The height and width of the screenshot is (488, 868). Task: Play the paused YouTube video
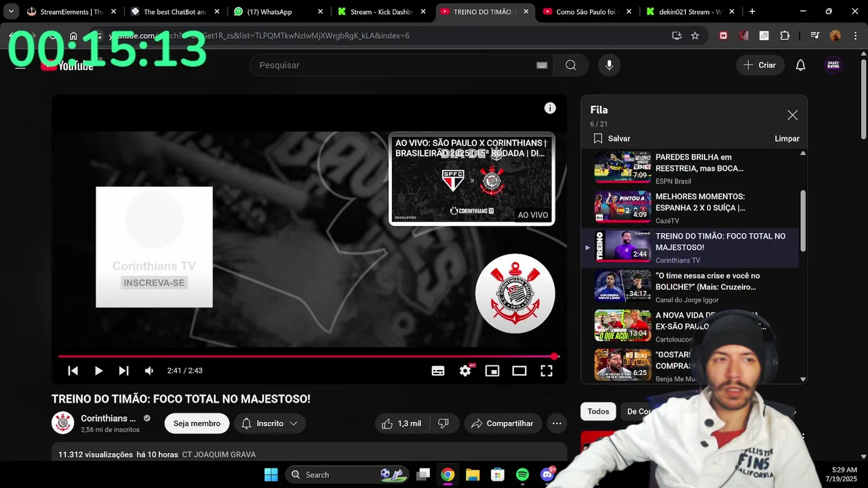[98, 371]
